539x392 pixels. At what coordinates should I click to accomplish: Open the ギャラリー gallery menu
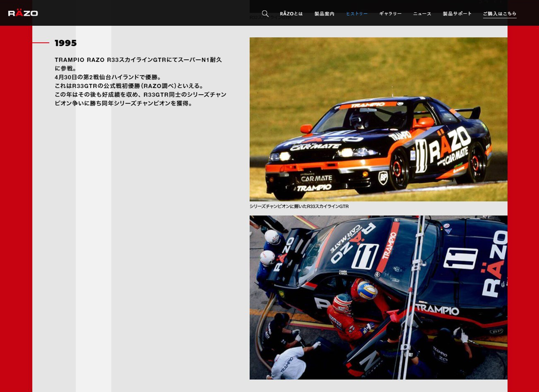(390, 14)
